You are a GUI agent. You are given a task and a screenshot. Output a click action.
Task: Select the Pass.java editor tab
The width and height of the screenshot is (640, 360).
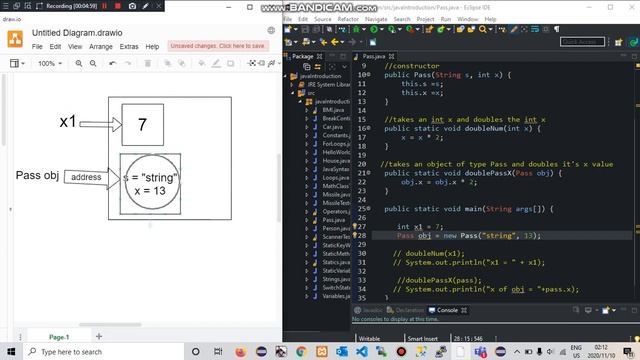(x=373, y=56)
